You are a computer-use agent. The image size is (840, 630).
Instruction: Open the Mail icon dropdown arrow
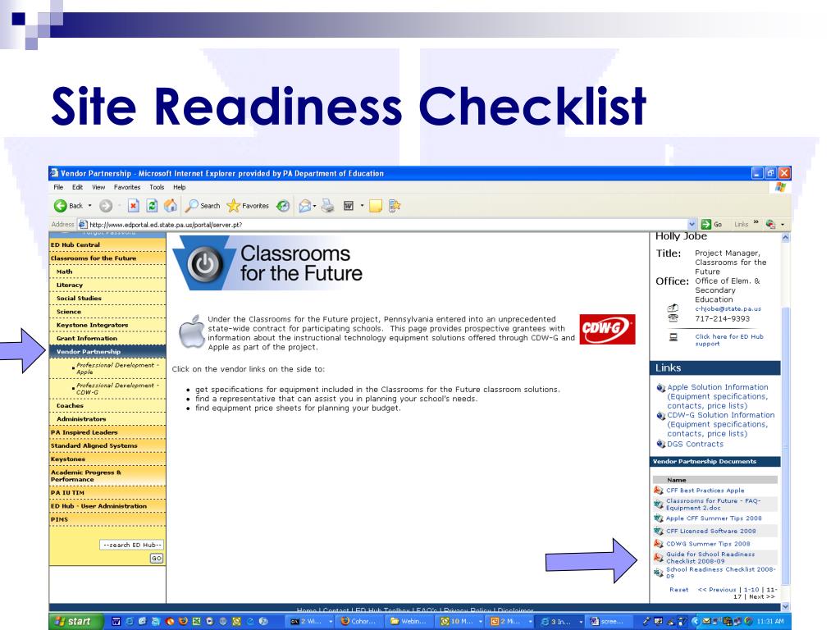[314, 206]
